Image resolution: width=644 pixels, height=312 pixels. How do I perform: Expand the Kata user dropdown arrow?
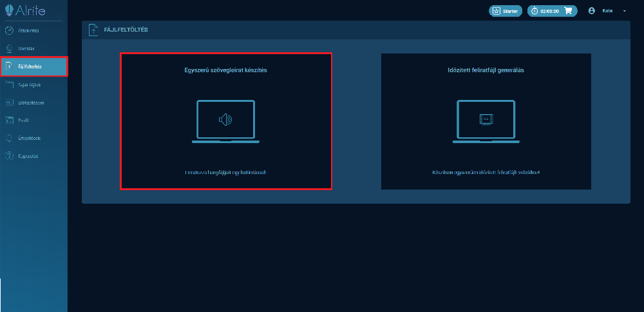(x=624, y=11)
